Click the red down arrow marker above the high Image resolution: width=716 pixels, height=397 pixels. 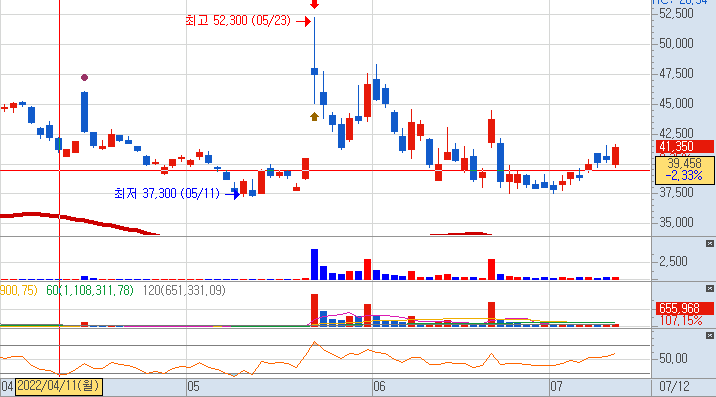[314, 4]
